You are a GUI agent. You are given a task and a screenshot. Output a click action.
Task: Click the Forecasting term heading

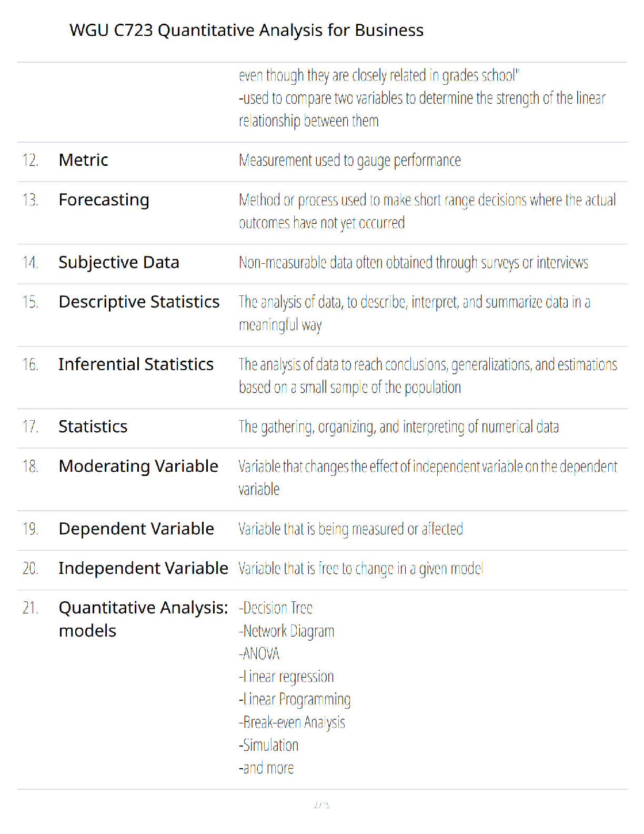click(104, 200)
